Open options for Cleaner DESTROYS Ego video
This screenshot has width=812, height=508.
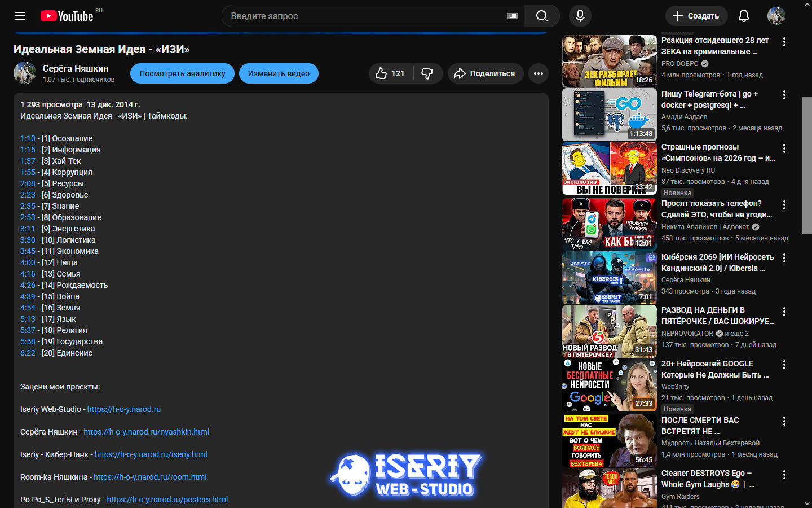[x=784, y=475]
